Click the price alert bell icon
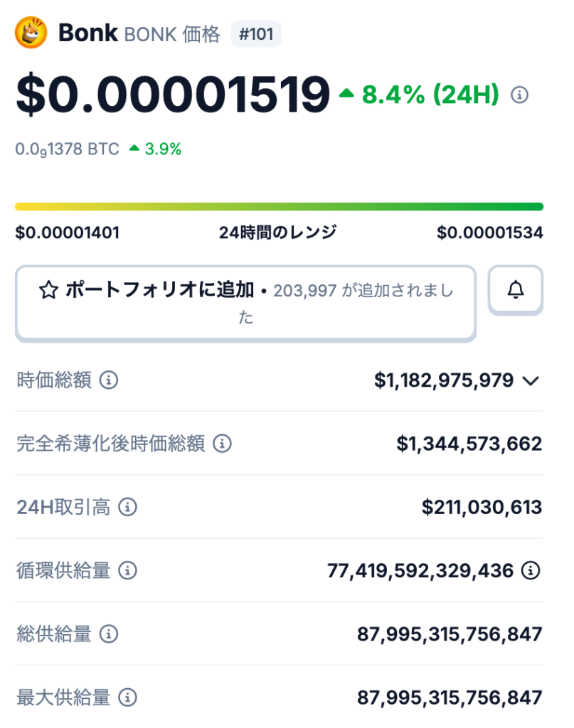This screenshot has width=574, height=728. pyautogui.click(x=516, y=290)
